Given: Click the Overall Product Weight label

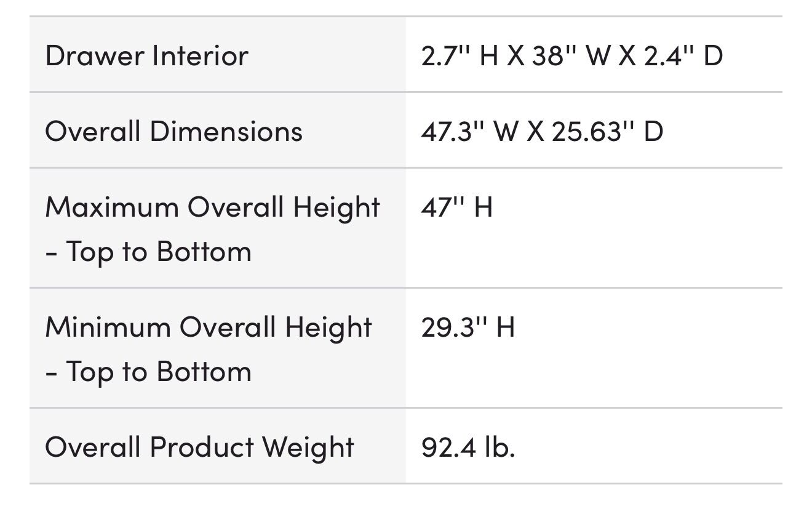Looking at the screenshot, I should pyautogui.click(x=199, y=447).
